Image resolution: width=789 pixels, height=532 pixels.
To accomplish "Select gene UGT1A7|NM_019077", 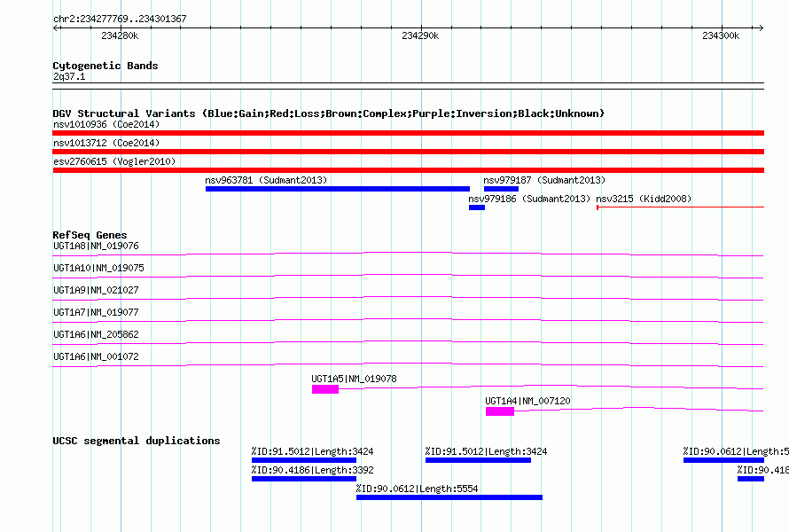I will point(96,313).
